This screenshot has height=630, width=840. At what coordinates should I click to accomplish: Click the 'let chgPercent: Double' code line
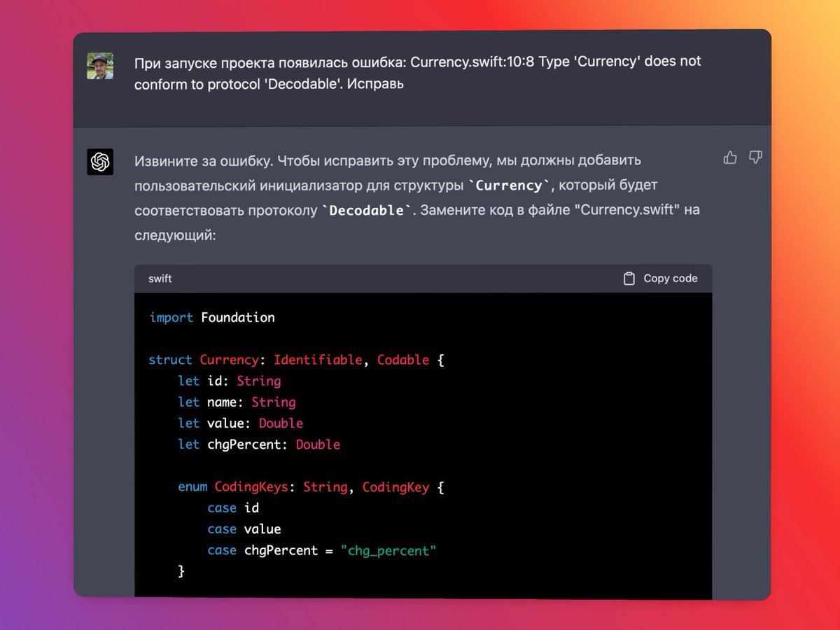(x=259, y=444)
